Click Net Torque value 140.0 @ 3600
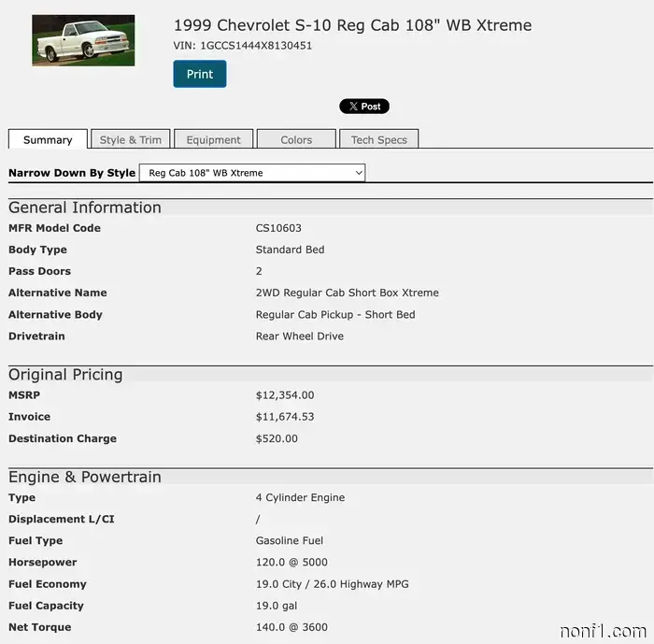 [x=291, y=627]
